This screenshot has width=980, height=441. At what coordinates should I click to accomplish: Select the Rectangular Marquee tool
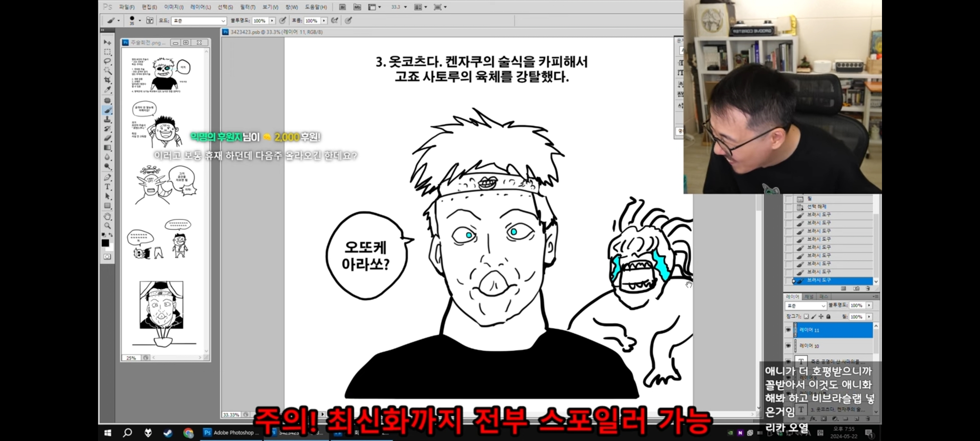click(107, 52)
